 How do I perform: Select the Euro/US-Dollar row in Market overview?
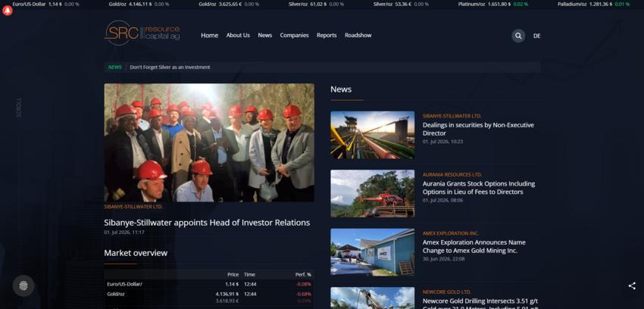[209, 284]
